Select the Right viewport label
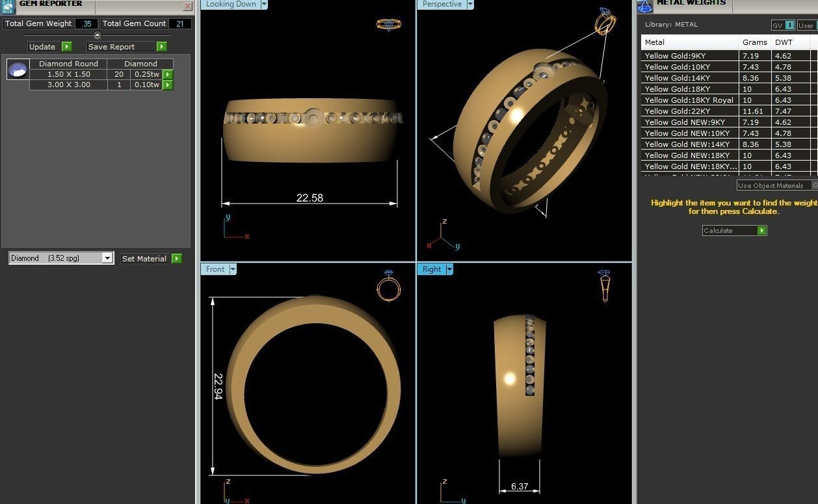This screenshot has width=818, height=504. pos(432,269)
